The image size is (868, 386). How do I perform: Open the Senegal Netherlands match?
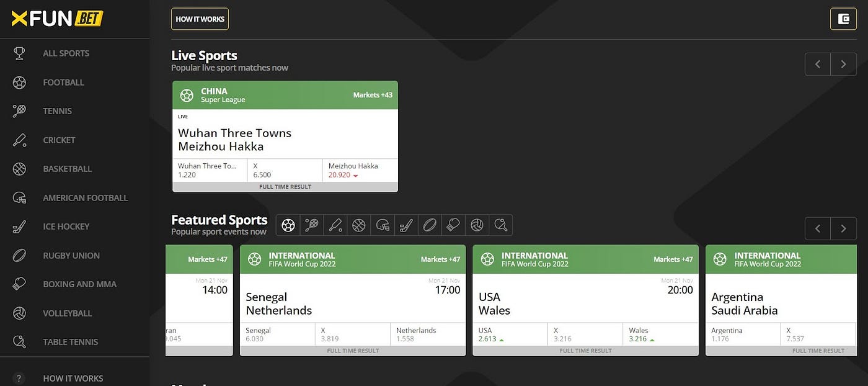pyautogui.click(x=279, y=303)
